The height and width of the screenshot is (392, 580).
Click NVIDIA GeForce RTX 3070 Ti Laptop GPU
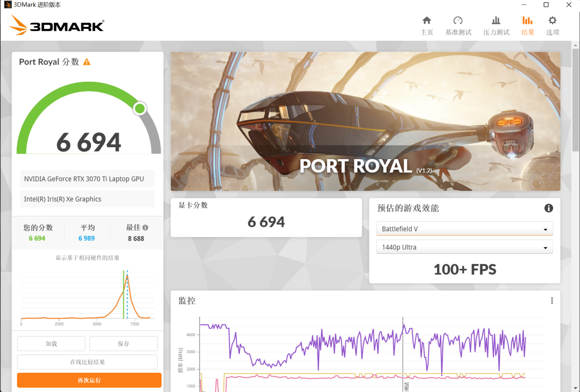click(x=87, y=179)
